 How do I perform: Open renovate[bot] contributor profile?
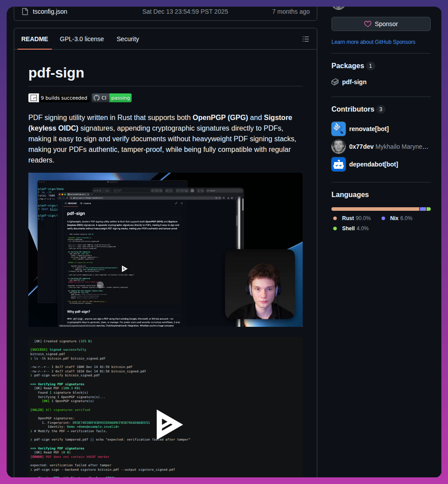(369, 129)
